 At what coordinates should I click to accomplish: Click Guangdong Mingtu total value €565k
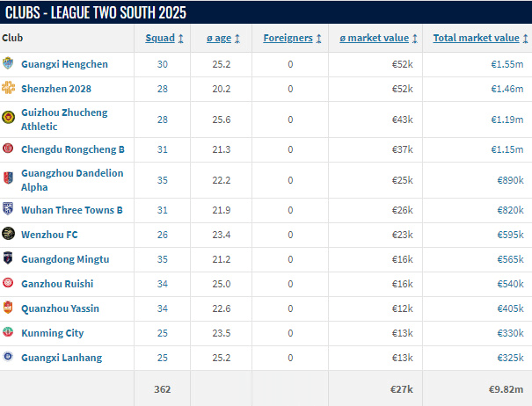tap(510, 259)
